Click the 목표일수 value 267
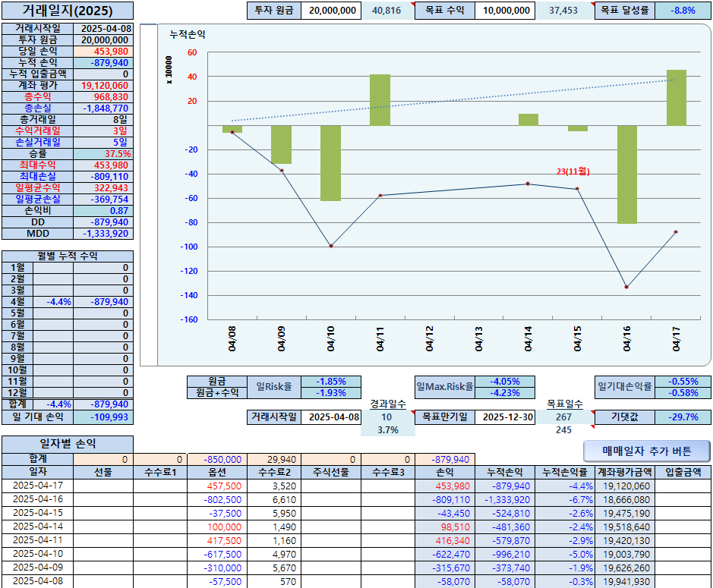 pyautogui.click(x=564, y=417)
